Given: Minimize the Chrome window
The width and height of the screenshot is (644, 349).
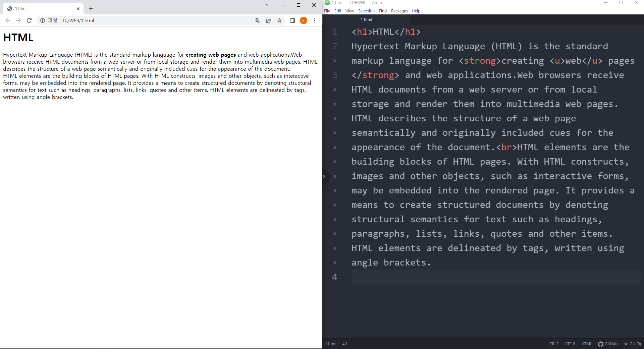Looking at the screenshot, I should (283, 5).
